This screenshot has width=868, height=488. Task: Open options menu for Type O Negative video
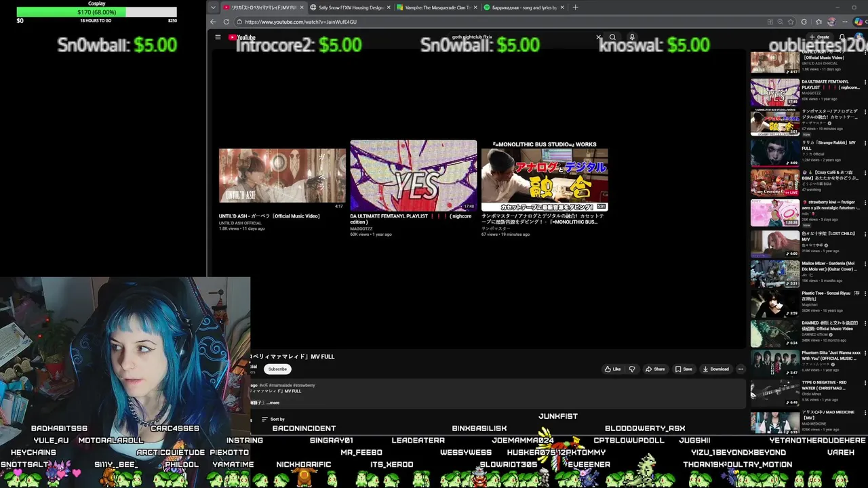click(865, 383)
